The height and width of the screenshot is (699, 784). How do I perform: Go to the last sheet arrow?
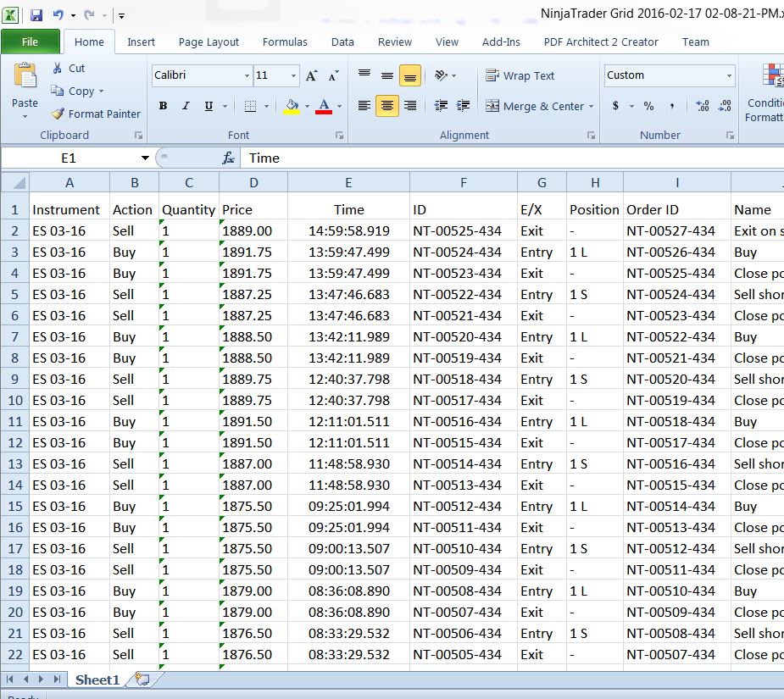coord(57,680)
